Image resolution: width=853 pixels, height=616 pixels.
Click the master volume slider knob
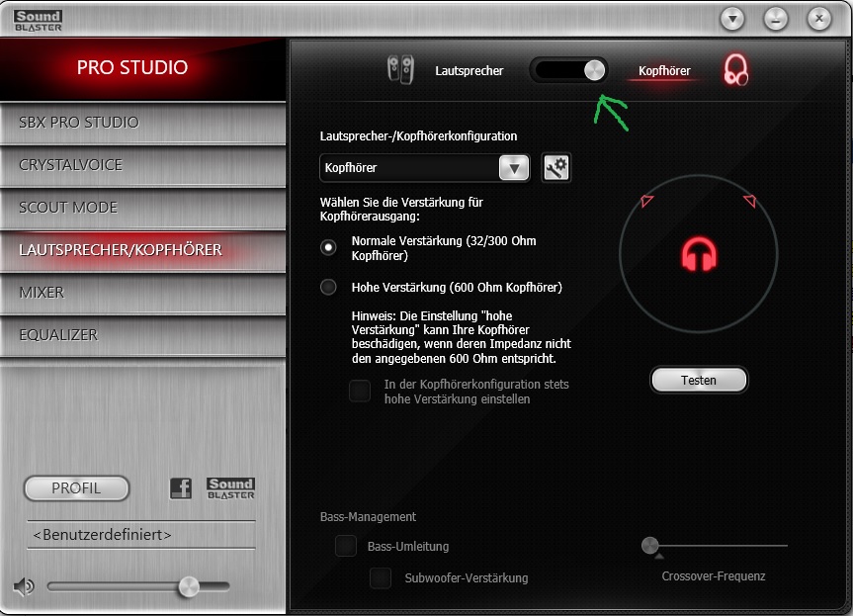pos(189,586)
